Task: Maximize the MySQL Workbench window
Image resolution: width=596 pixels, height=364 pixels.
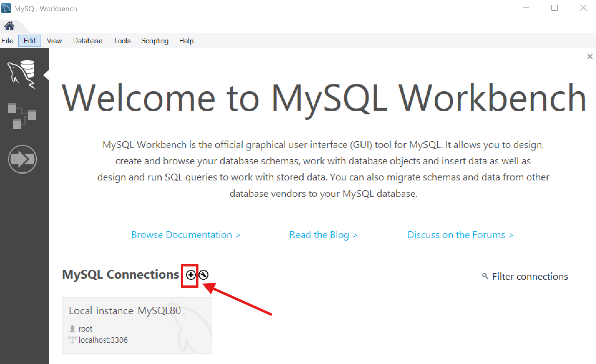Action: 554,8
